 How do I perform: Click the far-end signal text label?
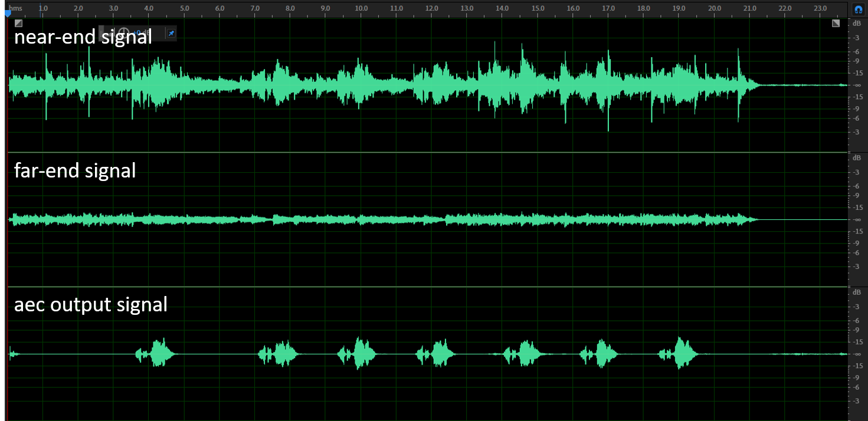click(75, 171)
